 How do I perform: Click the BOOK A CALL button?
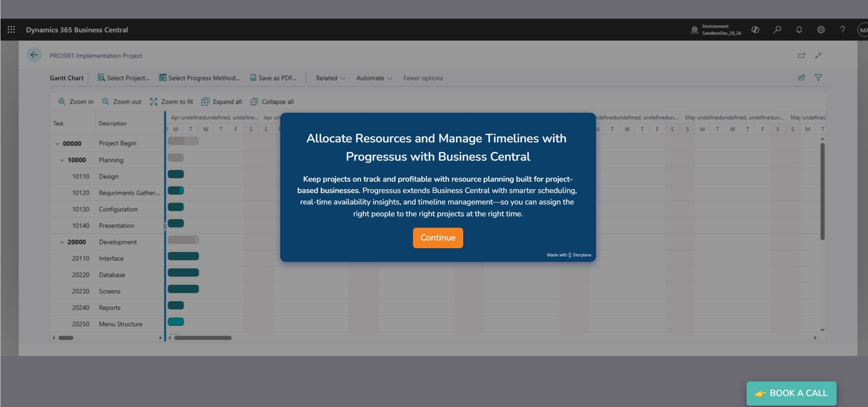791,393
